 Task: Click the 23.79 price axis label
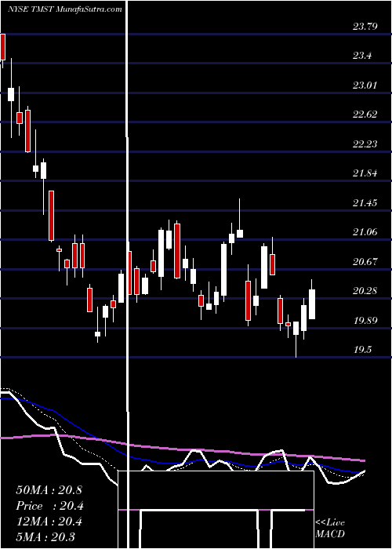365,26
